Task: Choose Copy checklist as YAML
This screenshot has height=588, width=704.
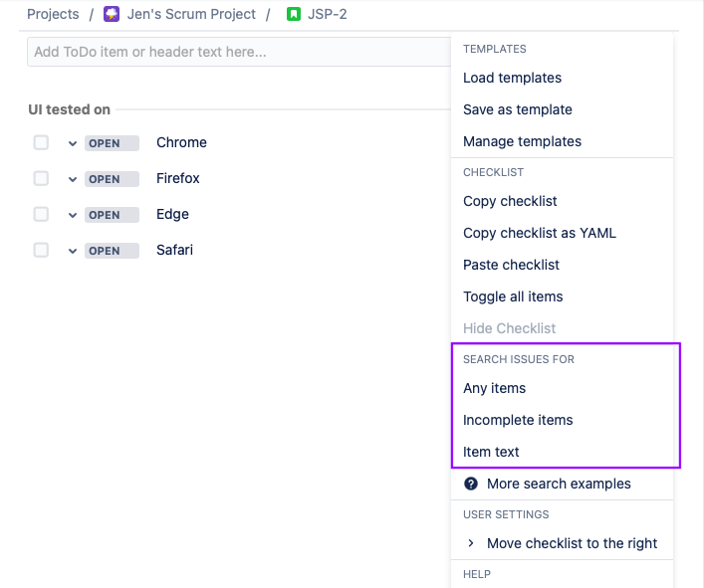Action: click(539, 233)
